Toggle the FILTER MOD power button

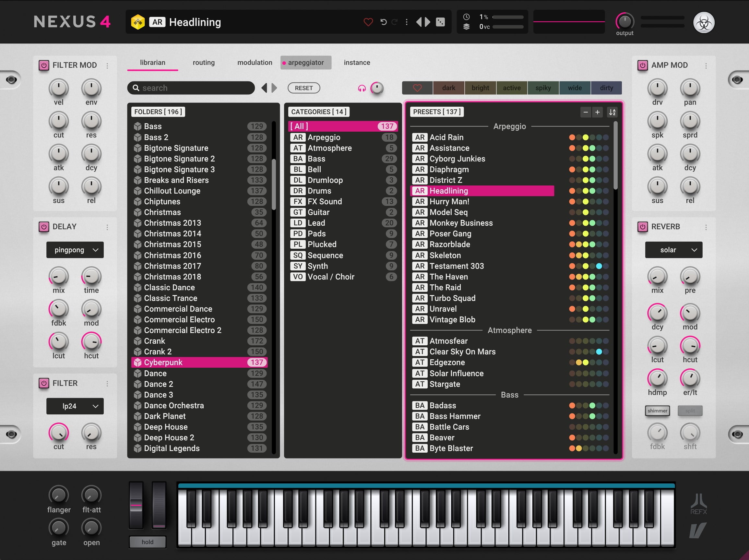44,65
